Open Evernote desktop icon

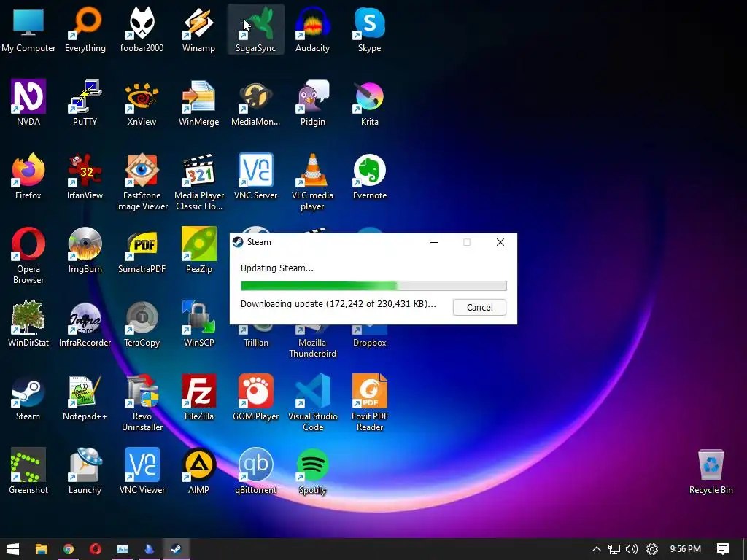pyautogui.click(x=370, y=176)
